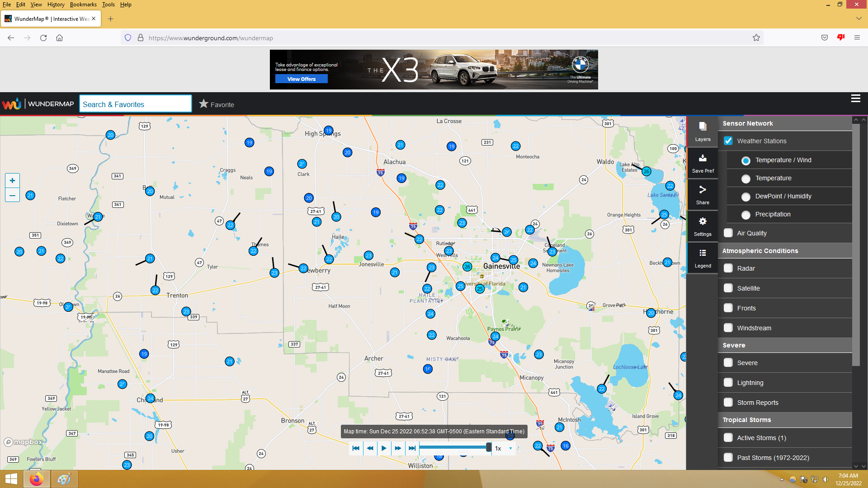
Task: Click the Gainesville station marker 26
Action: 467,267
